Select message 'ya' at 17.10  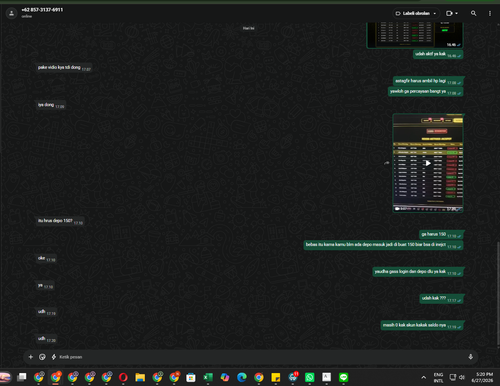coord(45,286)
